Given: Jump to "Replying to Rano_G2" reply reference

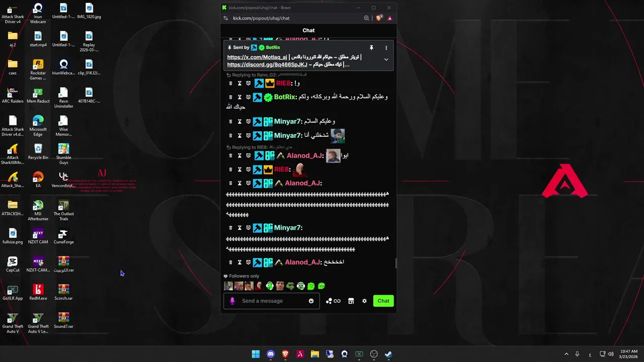Looking at the screenshot, I should tap(267, 75).
